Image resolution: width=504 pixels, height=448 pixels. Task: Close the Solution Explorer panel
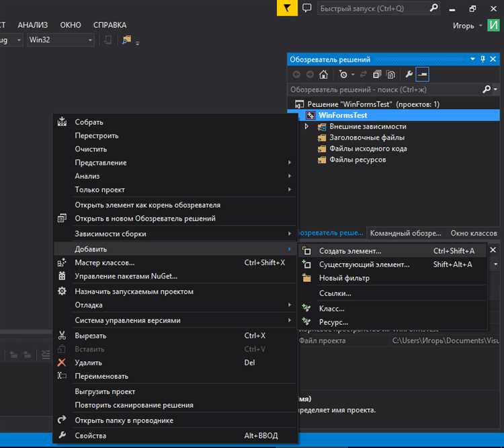click(493, 59)
